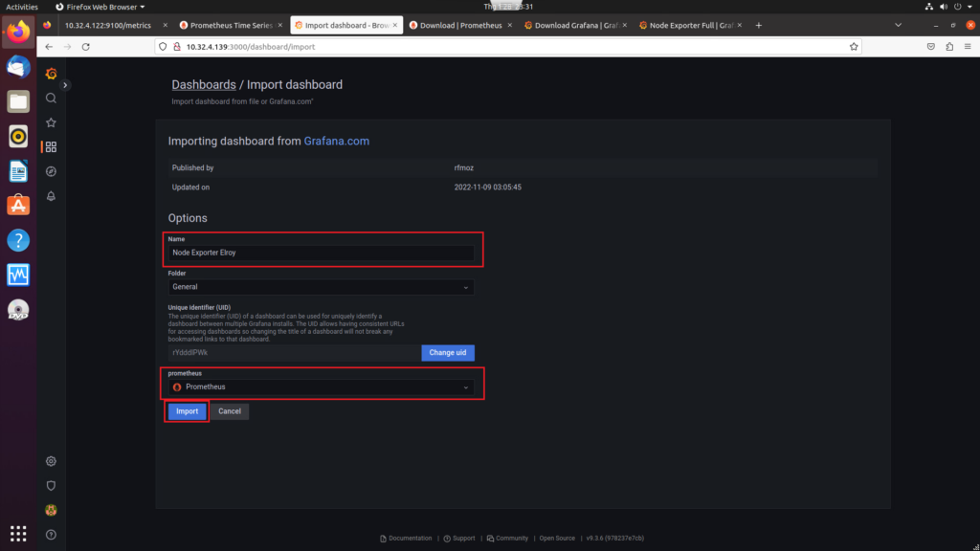The image size is (980, 551).
Task: Open the Support footer link
Action: [459, 538]
